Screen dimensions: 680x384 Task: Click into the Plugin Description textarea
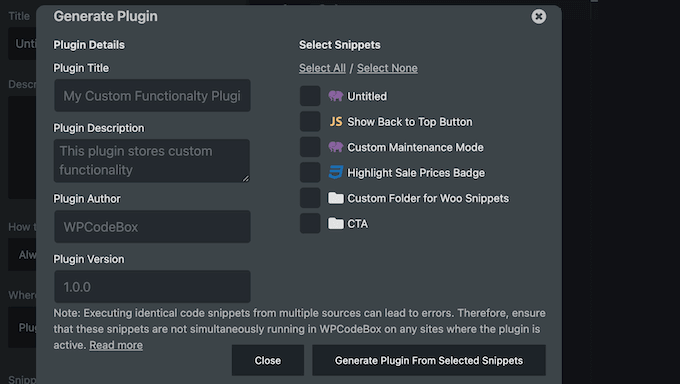152,161
